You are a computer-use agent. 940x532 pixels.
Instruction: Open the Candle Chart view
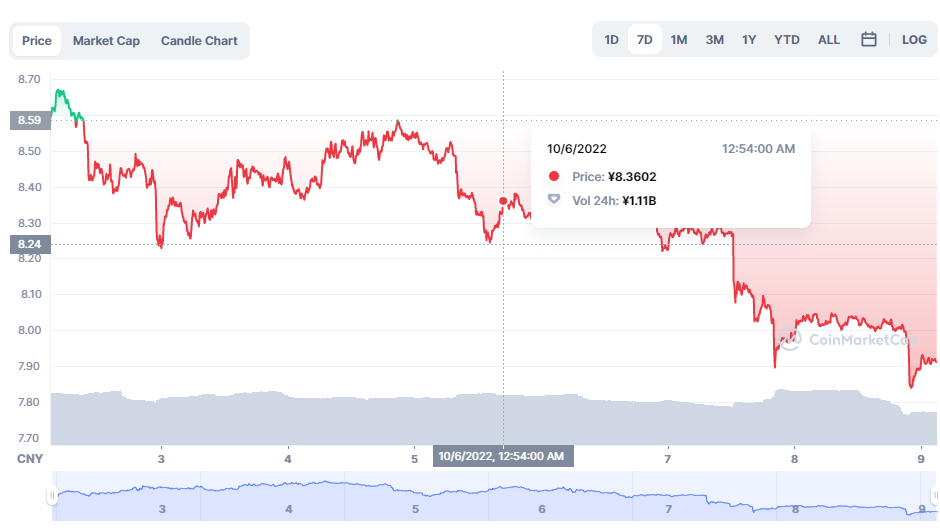(199, 41)
